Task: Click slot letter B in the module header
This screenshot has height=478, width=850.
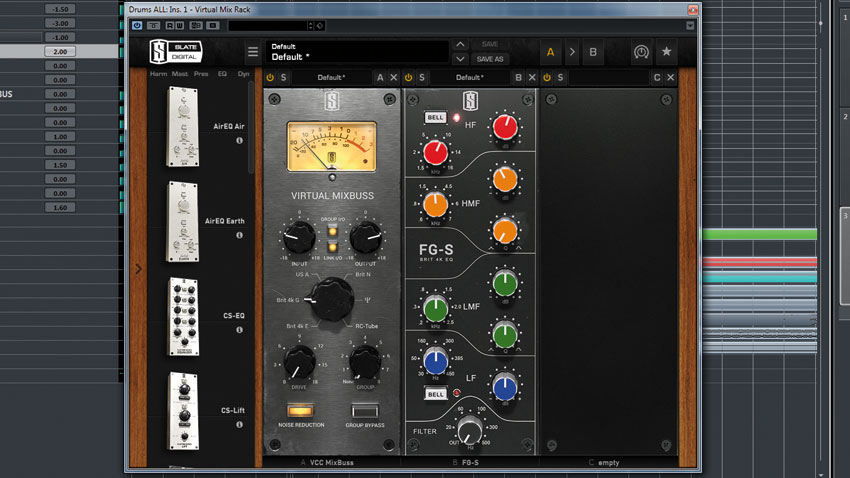Action: click(x=518, y=77)
